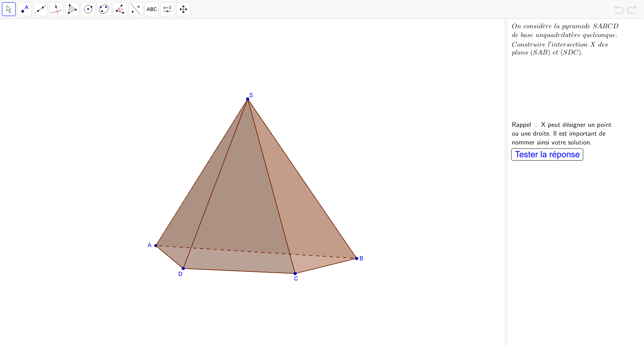Select the Reflect about line tool
This screenshot has width=644, height=346.
(136, 9)
